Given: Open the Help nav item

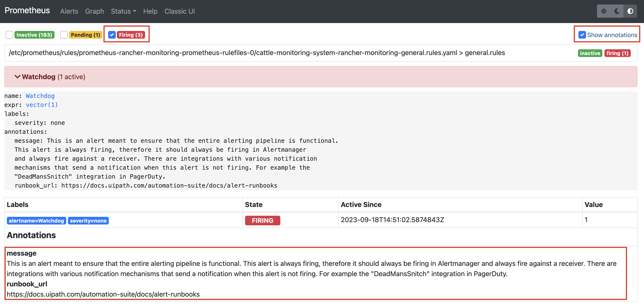Looking at the screenshot, I should pyautogui.click(x=150, y=11).
